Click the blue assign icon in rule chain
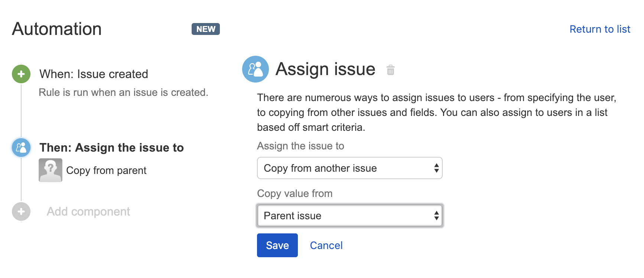 click(21, 148)
